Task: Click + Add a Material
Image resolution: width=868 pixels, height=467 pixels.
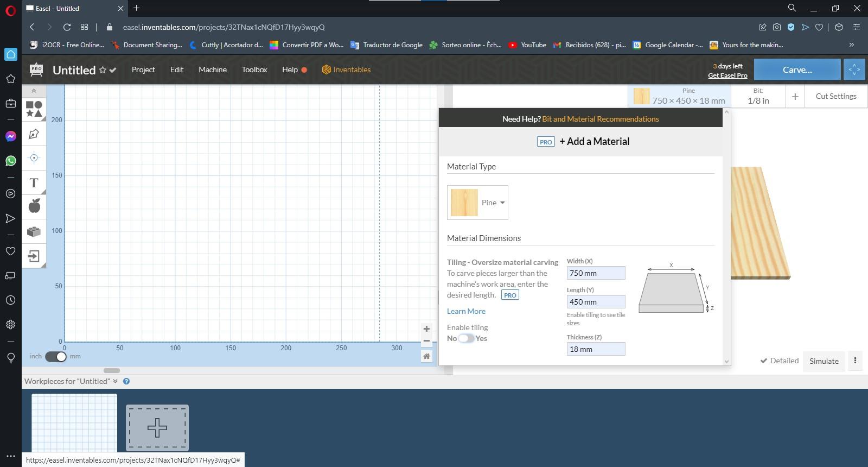Action: pyautogui.click(x=594, y=141)
